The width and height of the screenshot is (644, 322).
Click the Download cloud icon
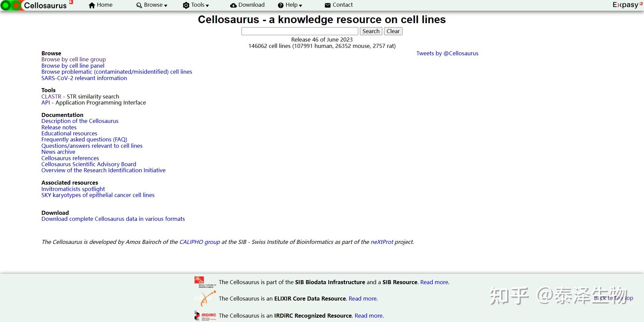pos(233,5)
